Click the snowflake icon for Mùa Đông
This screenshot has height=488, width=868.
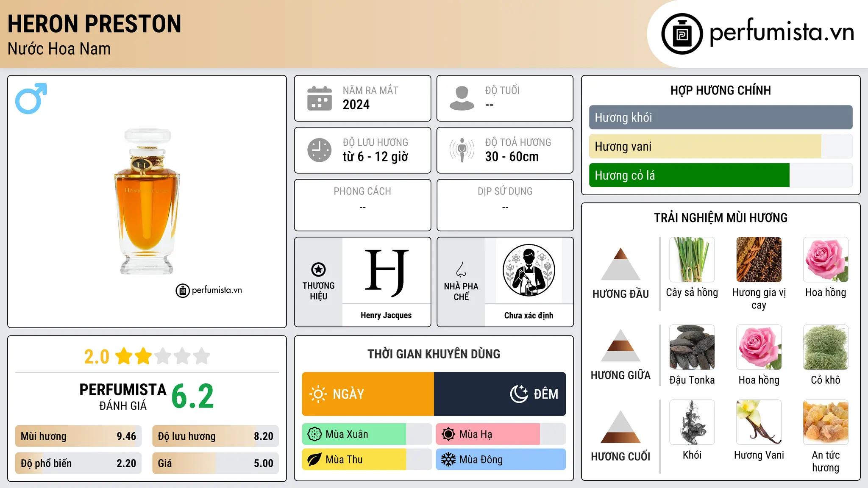point(448,460)
